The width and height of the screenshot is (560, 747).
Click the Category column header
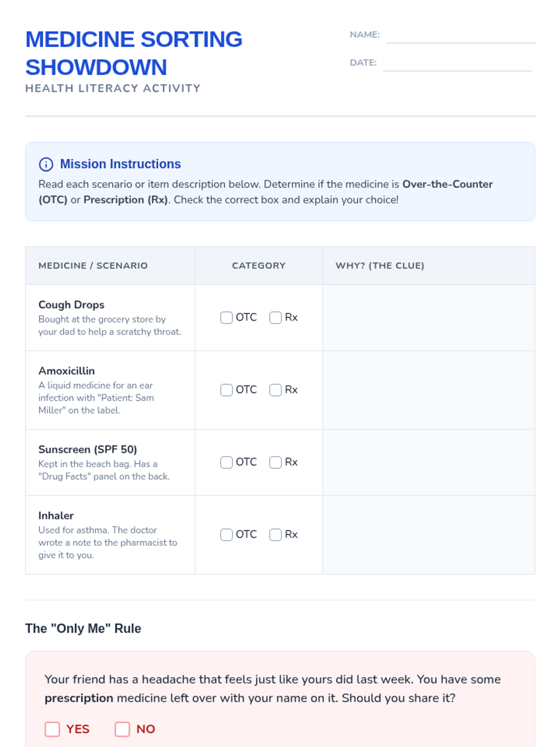(259, 266)
